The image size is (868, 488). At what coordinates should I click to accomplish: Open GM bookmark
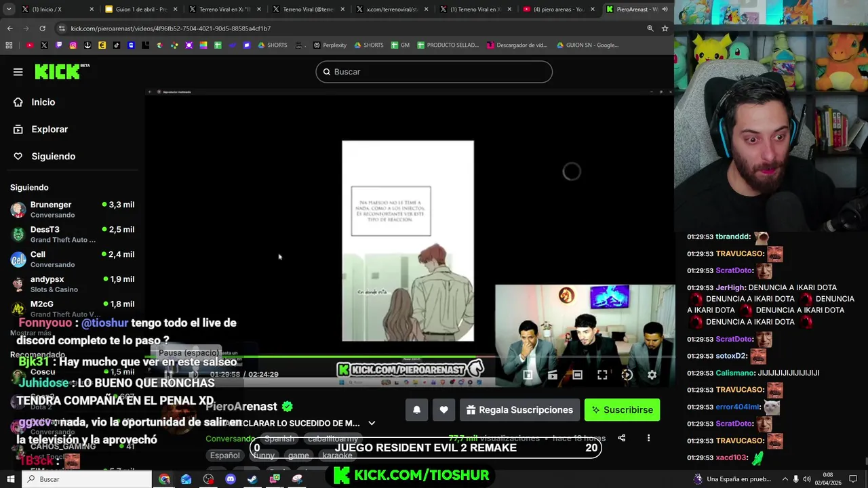[x=400, y=45]
